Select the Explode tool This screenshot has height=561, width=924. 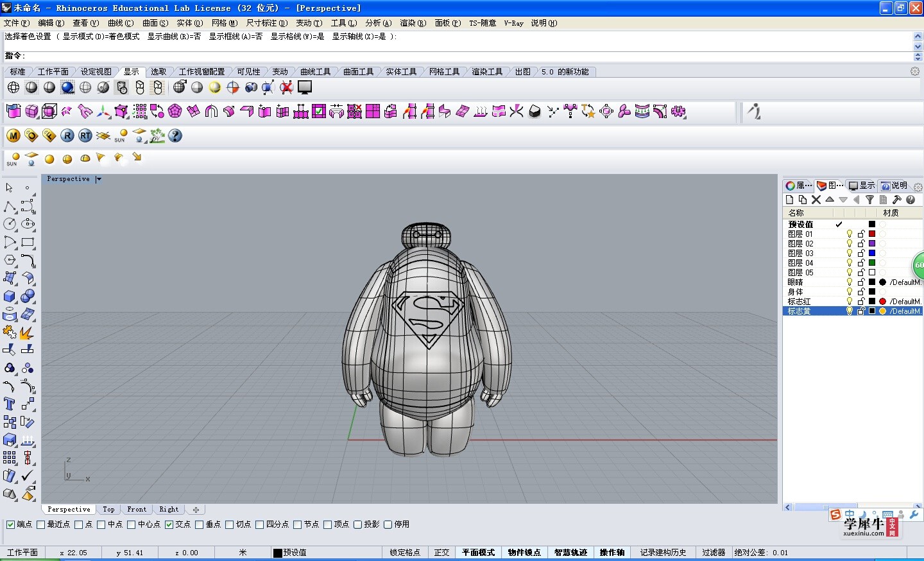click(x=26, y=332)
